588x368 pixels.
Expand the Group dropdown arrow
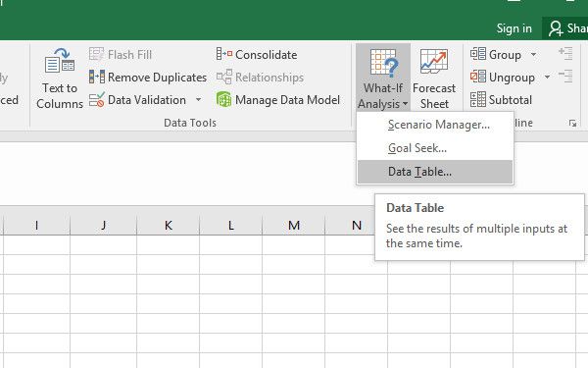click(533, 55)
